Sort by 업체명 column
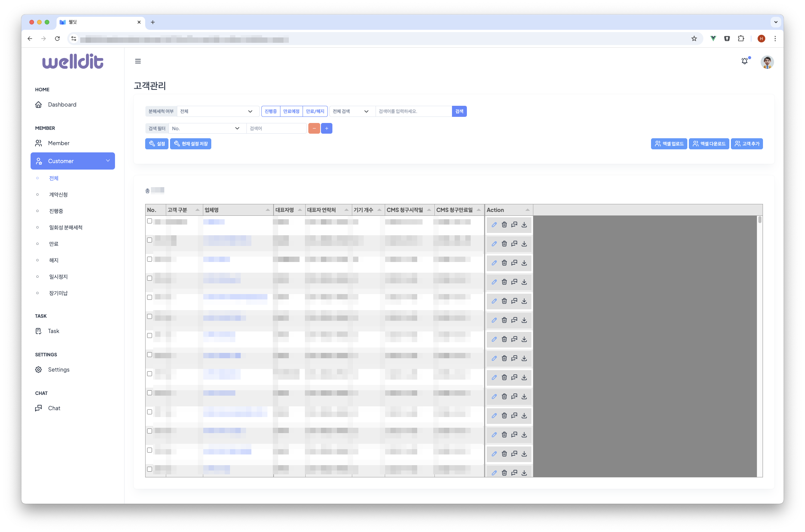 pos(238,210)
